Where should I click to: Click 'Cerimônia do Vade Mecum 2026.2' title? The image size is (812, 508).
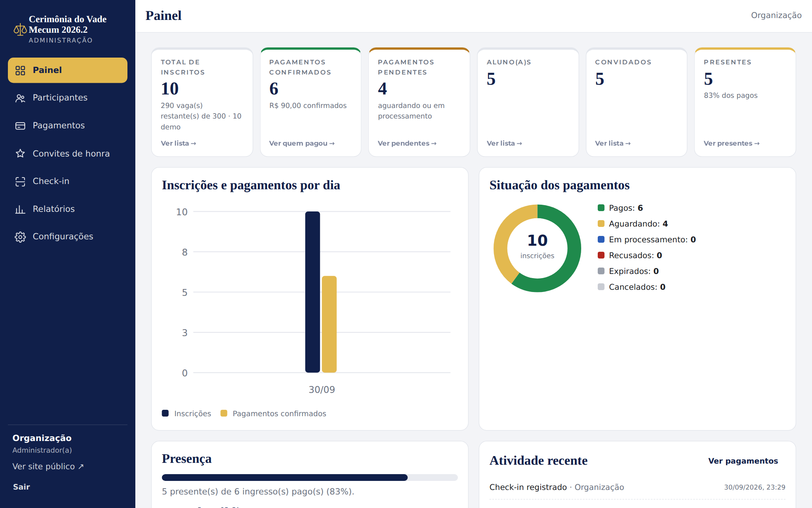coord(68,24)
